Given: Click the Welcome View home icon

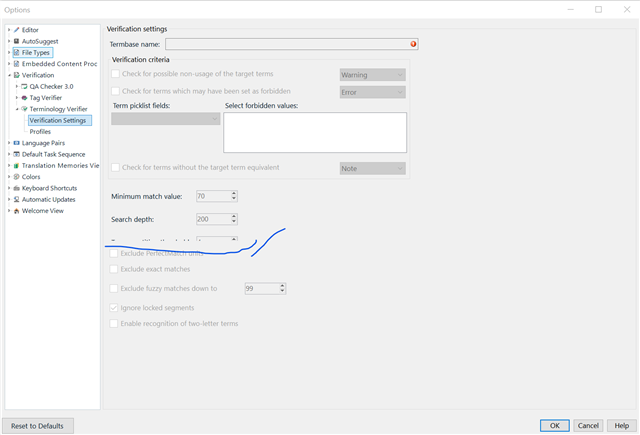Looking at the screenshot, I should [16, 211].
